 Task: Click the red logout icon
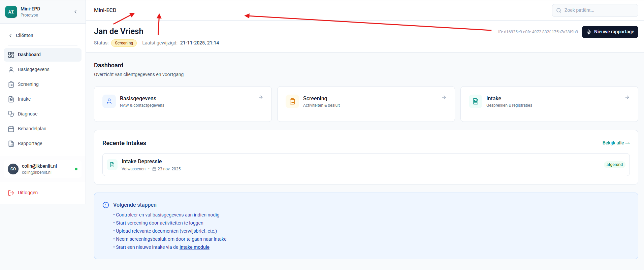(11, 193)
